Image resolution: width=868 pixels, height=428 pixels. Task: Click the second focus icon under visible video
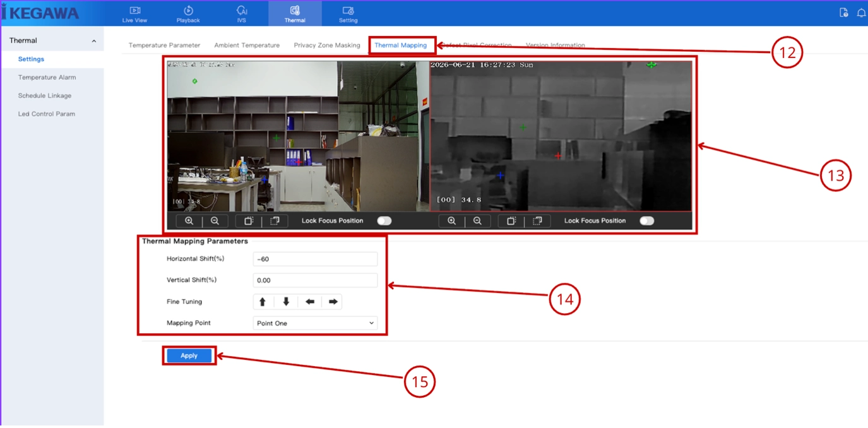tap(275, 221)
